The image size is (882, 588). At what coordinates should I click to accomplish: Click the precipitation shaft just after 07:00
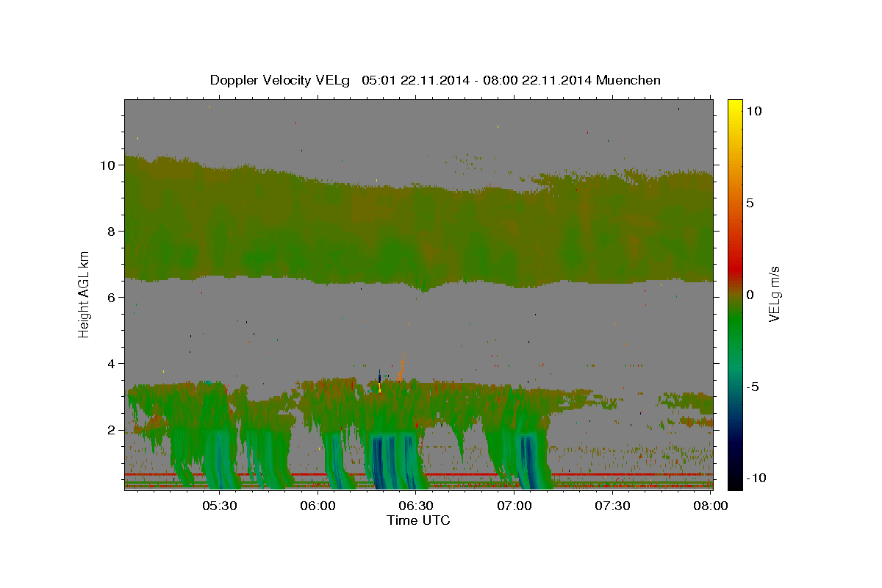[x=529, y=459]
